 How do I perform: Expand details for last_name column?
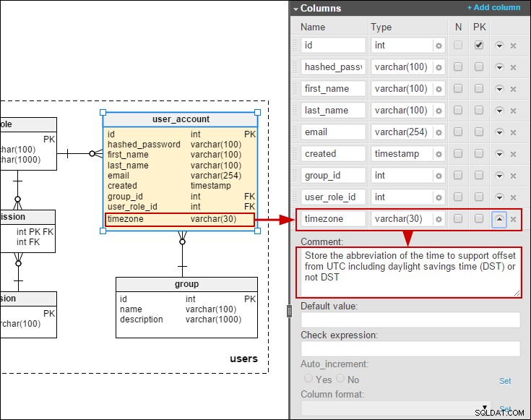pos(499,111)
